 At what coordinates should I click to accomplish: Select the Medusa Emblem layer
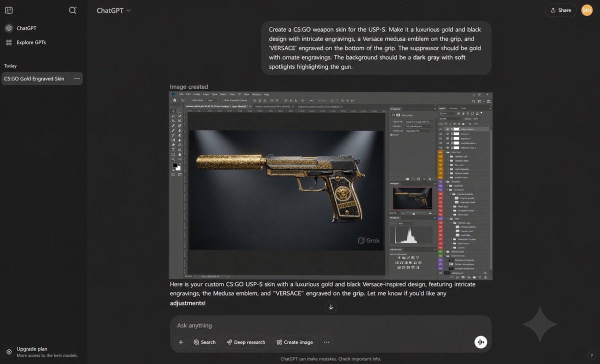point(466,227)
